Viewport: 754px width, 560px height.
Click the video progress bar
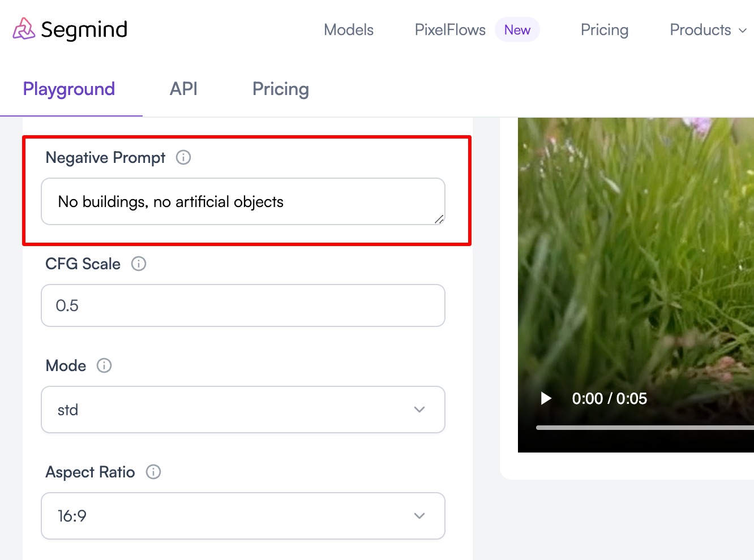coord(645,428)
